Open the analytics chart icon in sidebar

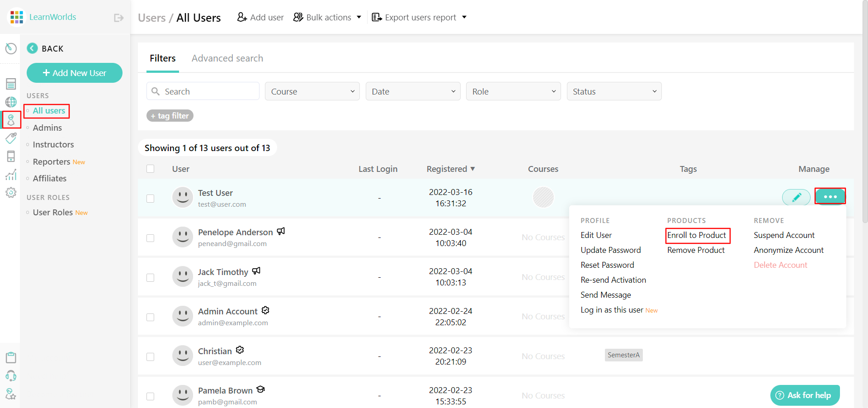pos(11,175)
